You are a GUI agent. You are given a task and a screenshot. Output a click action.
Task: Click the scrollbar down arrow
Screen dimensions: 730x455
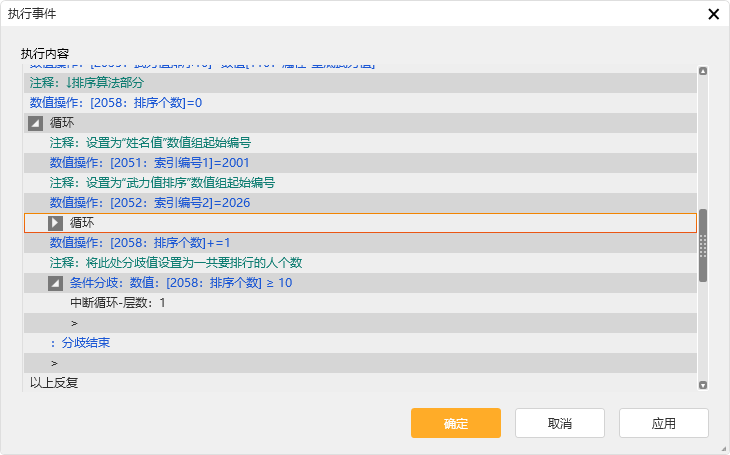point(703,385)
